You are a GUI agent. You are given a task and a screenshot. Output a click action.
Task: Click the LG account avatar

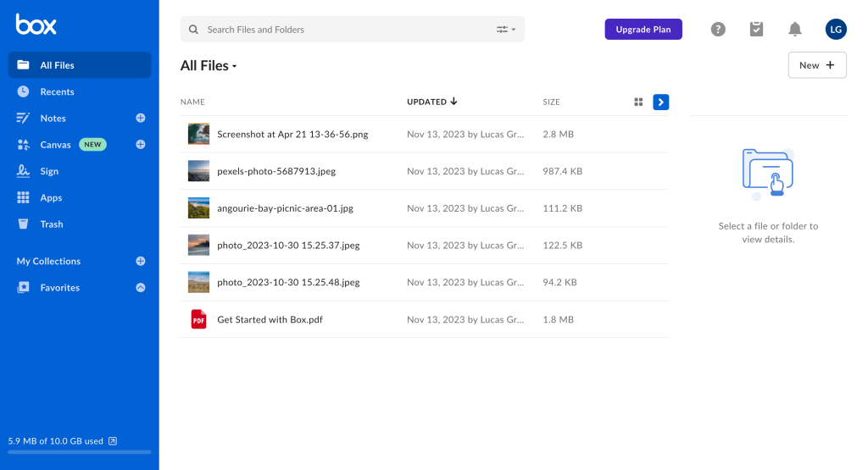pos(836,30)
